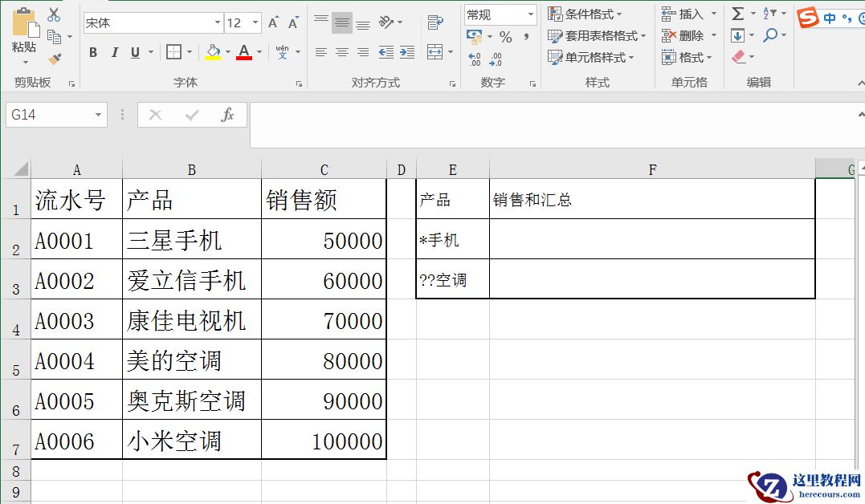This screenshot has height=504, width=865.
Task: Toggle italic formatting
Action: click(x=115, y=52)
